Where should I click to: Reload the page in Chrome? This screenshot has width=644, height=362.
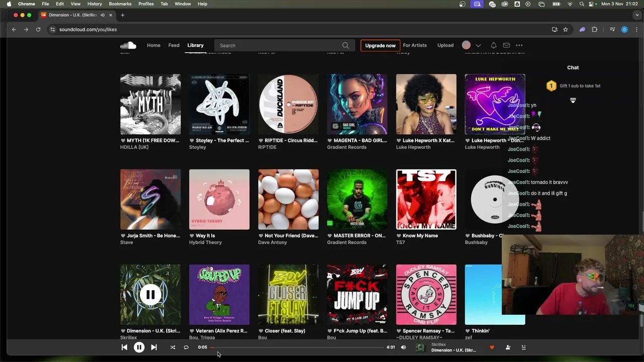[x=38, y=29]
